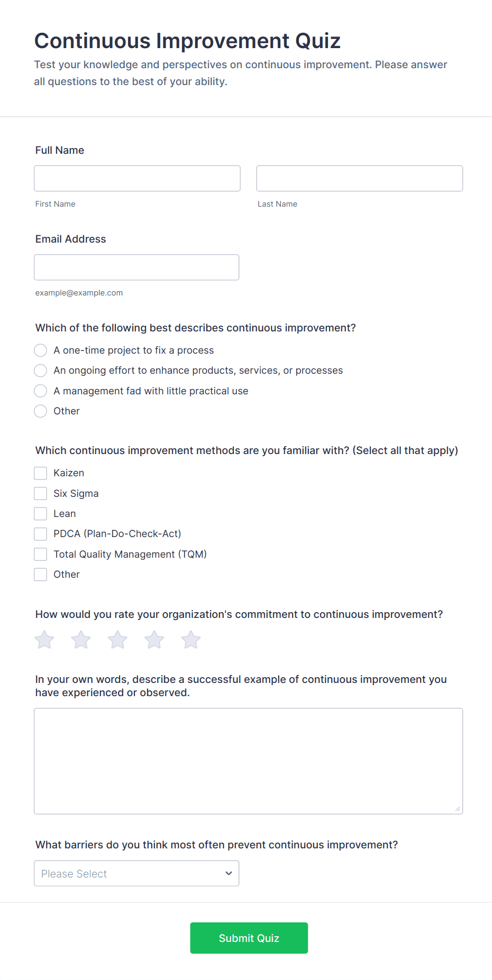Pick the 'Other' radio option
Image resolution: width=492 pixels, height=980 pixels.
pyautogui.click(x=40, y=411)
